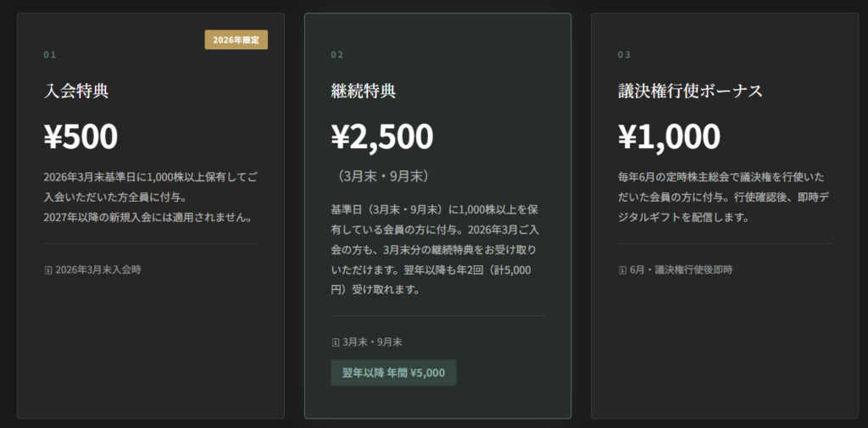Click the ¥500 amount
The height and width of the screenshot is (428, 868).
coord(81,136)
